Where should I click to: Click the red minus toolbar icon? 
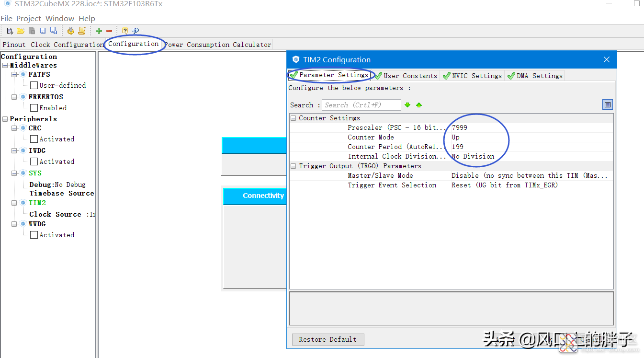point(109,31)
